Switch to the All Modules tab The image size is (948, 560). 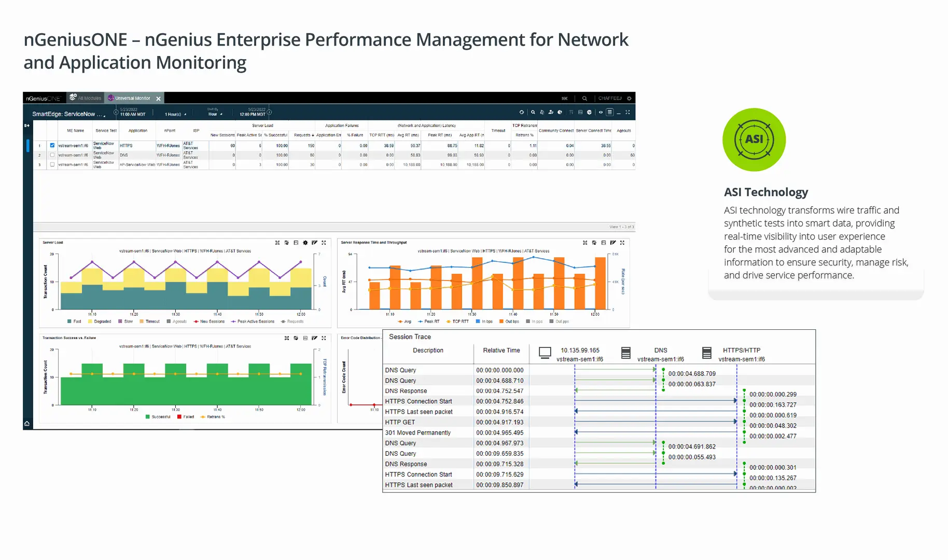click(86, 98)
